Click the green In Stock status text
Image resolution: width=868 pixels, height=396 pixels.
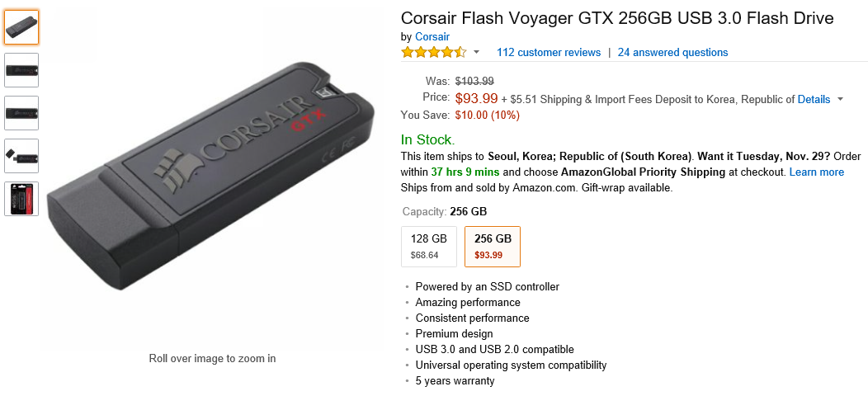(427, 140)
